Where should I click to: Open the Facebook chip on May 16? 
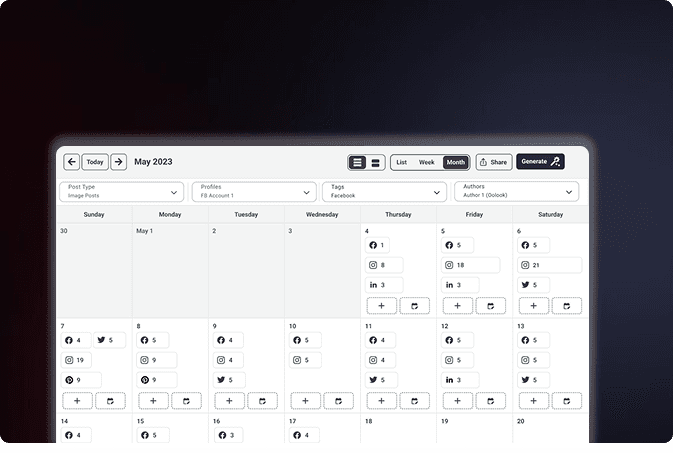click(228, 435)
